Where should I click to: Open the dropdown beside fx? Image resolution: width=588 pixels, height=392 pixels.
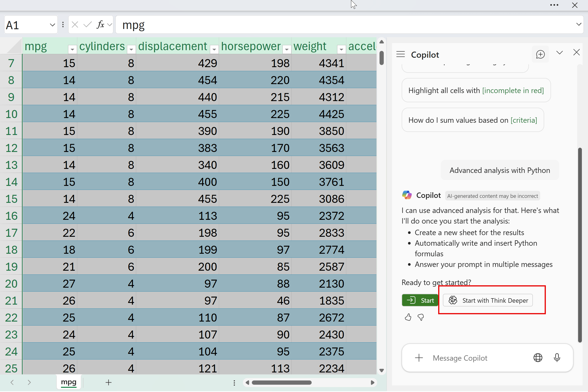[x=109, y=25]
